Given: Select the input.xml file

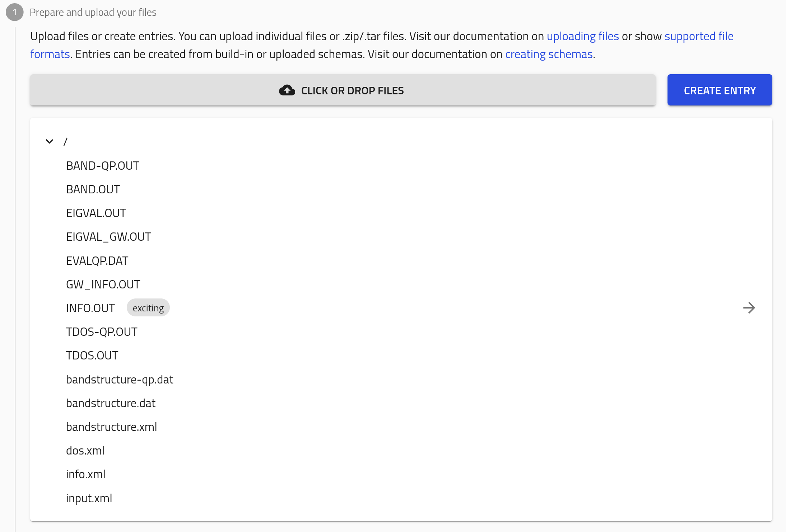Looking at the screenshot, I should 89,498.
